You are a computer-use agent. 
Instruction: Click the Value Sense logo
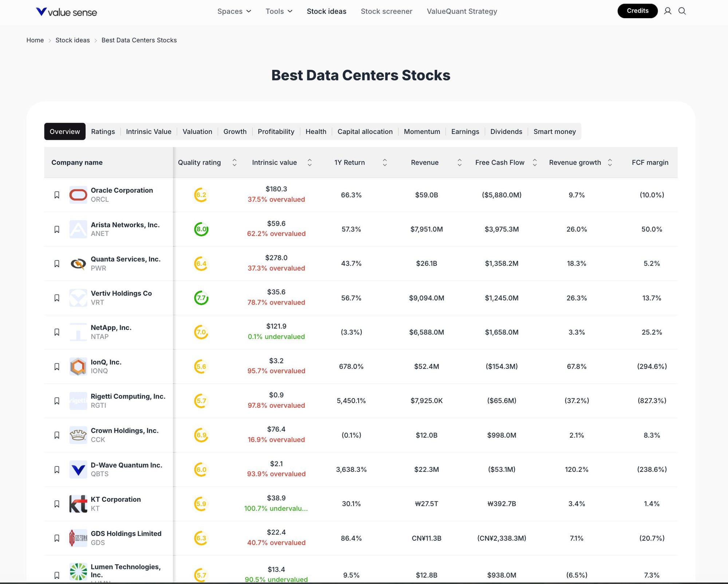pyautogui.click(x=67, y=12)
